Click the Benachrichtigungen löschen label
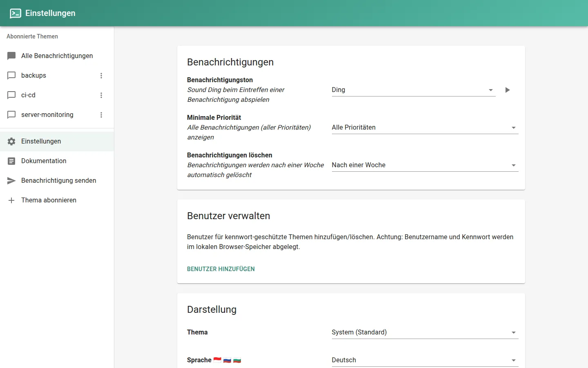Image resolution: width=588 pixels, height=368 pixels. [229, 155]
